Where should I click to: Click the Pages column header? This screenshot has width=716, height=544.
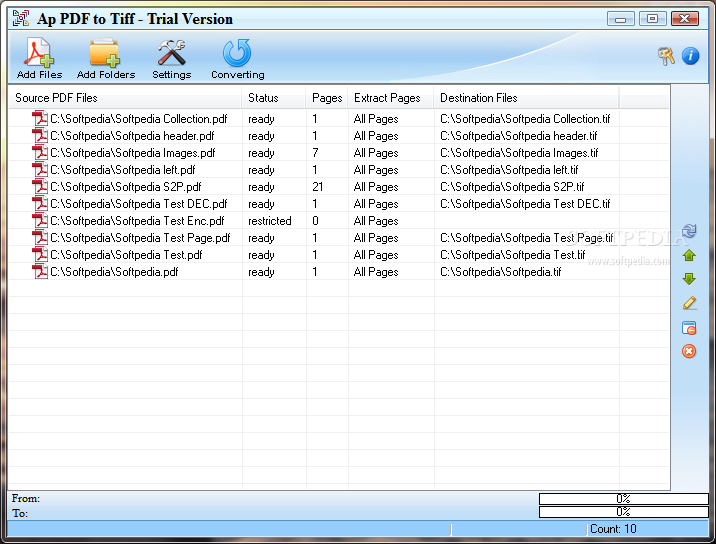pyautogui.click(x=326, y=98)
